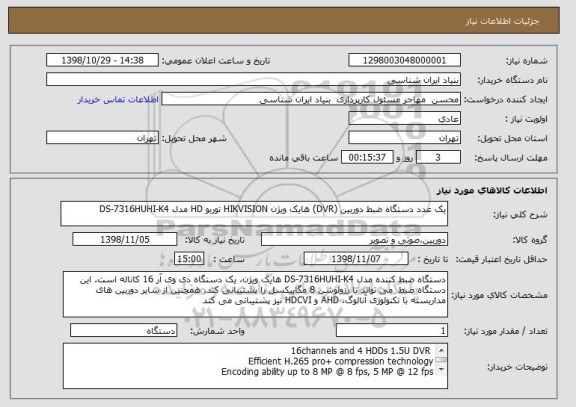This screenshot has width=576, height=407.
Task: Click the need priority field showing عادی
Action: [x=404, y=118]
